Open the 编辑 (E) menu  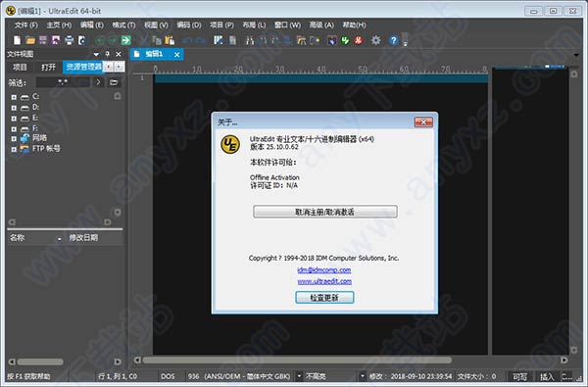pyautogui.click(x=91, y=24)
